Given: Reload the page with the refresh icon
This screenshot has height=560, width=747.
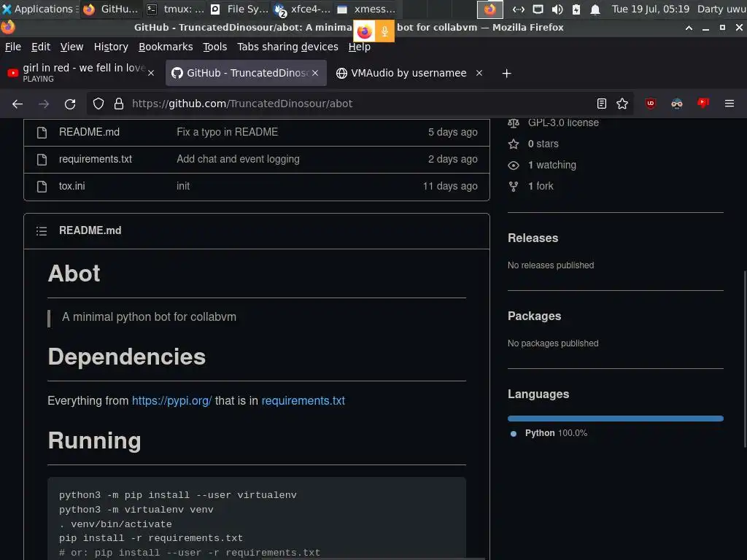Looking at the screenshot, I should [x=70, y=104].
